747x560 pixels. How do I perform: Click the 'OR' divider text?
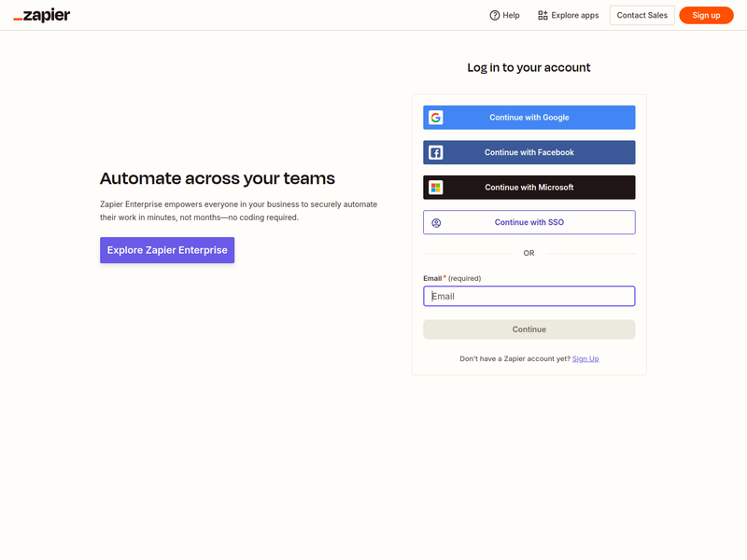click(529, 253)
